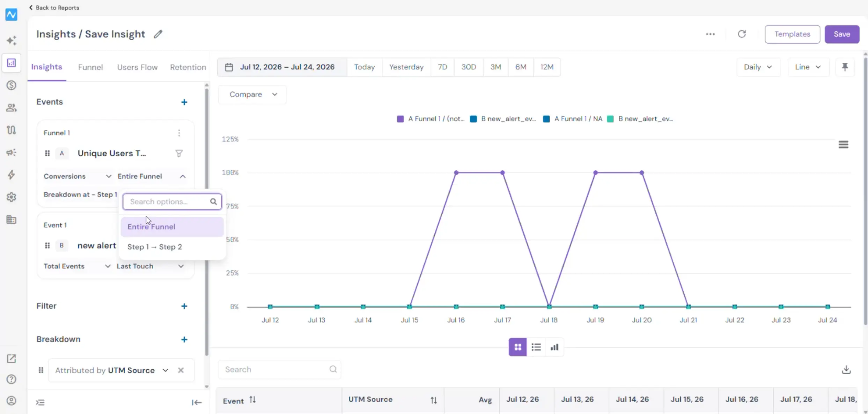Click the filter funnel icon on event A
868x414 pixels.
[x=179, y=153]
